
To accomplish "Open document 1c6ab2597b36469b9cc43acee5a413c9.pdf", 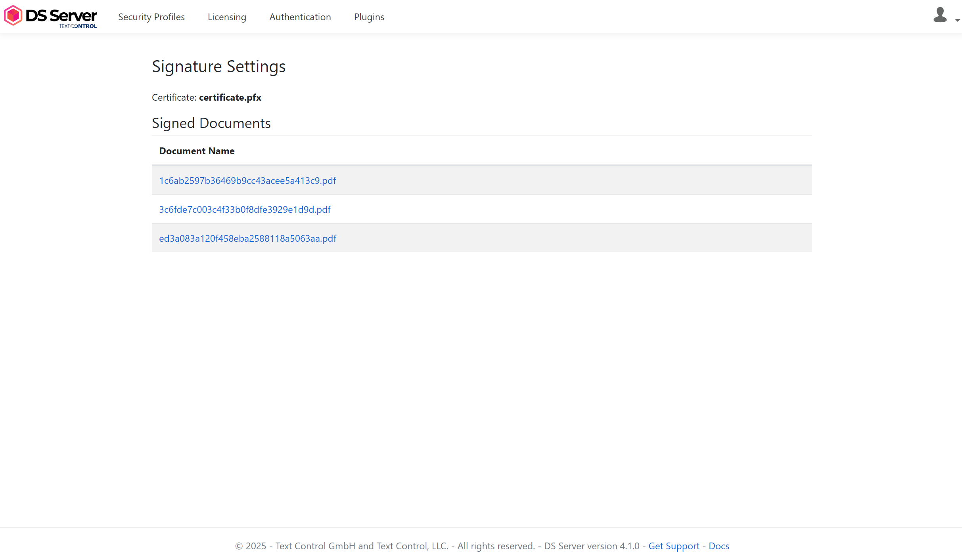I will click(x=247, y=180).
